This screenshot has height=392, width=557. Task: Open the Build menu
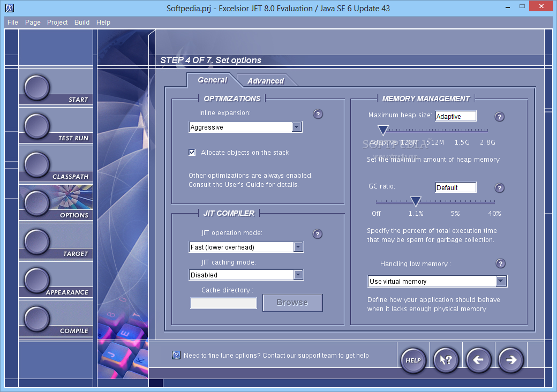pyautogui.click(x=82, y=22)
